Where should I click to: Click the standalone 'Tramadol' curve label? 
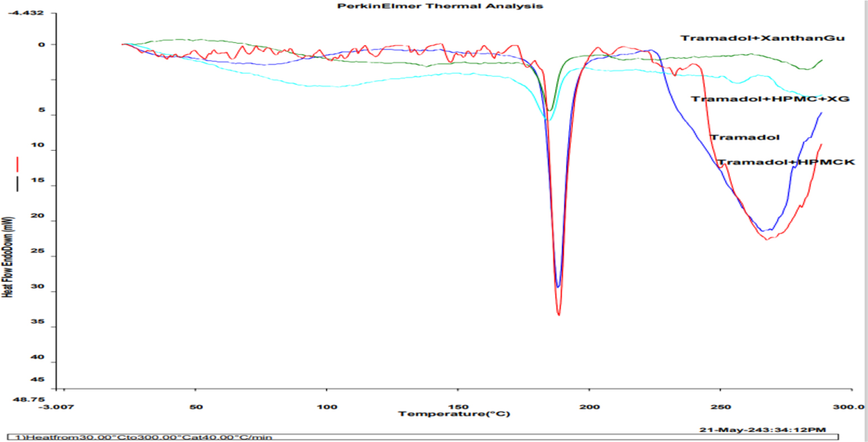[744, 137]
